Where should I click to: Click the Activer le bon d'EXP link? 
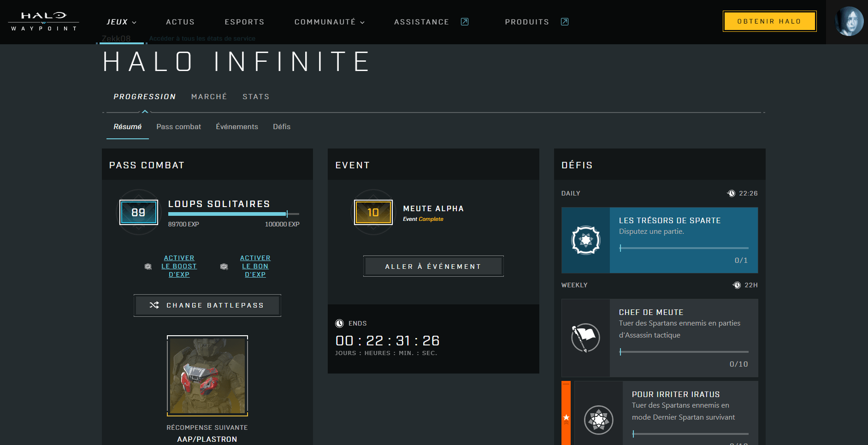pyautogui.click(x=255, y=266)
